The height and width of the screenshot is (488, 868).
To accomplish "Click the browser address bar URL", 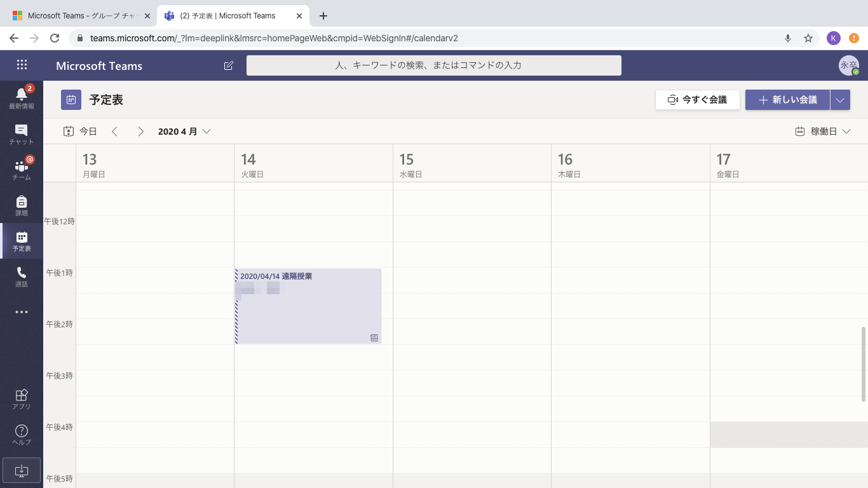I will [x=274, y=38].
